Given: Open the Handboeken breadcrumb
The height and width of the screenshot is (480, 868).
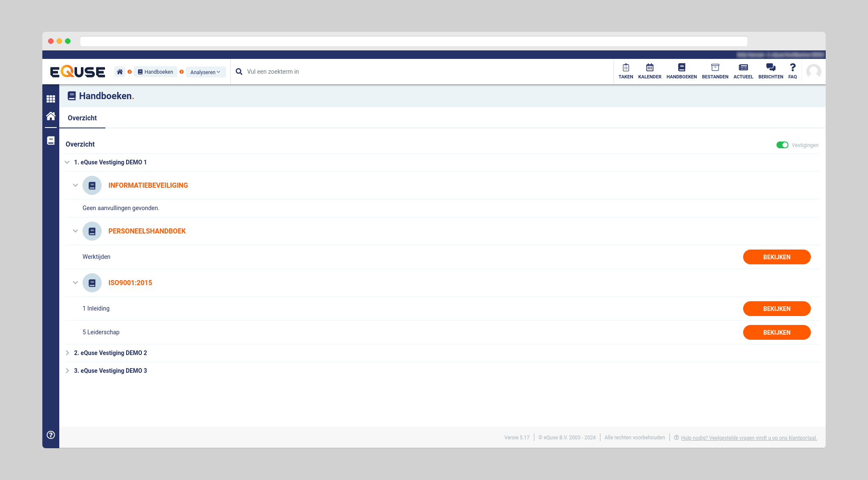Looking at the screenshot, I should tap(155, 72).
